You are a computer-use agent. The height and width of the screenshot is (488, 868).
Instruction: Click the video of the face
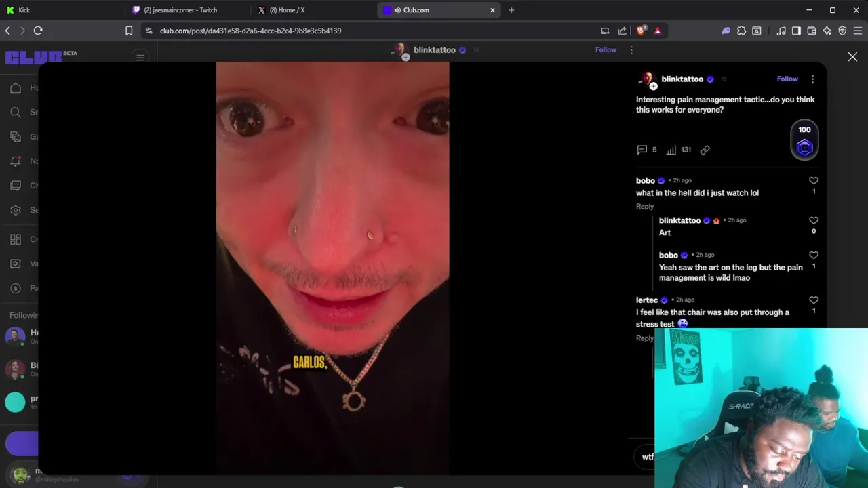(332, 268)
